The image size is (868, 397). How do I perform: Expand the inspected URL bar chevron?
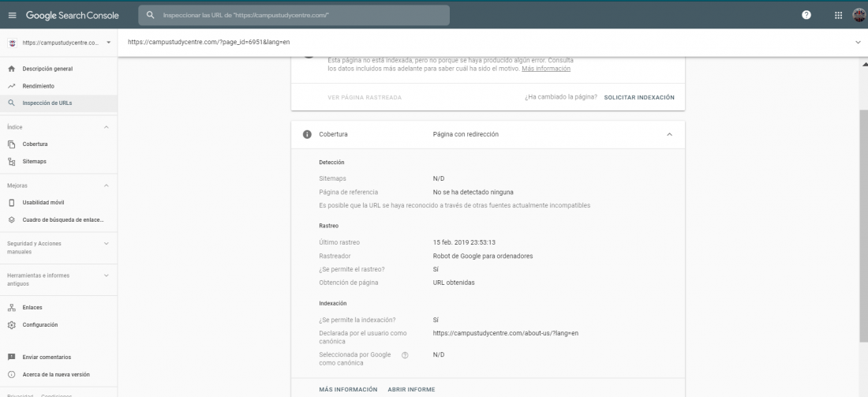click(x=858, y=43)
